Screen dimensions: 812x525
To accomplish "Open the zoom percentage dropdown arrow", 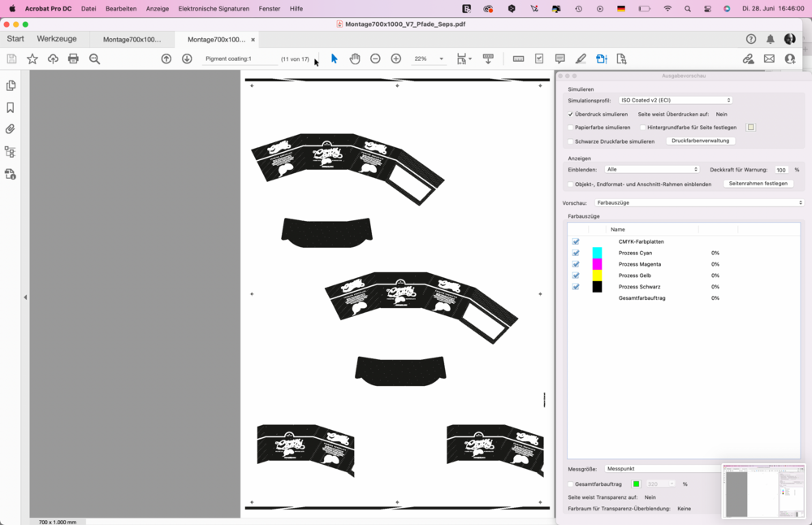I will coord(441,59).
